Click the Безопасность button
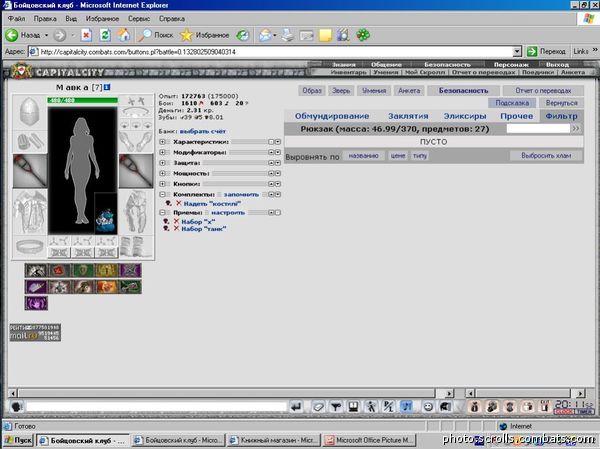Screen dimensions: 600x449 point(463,91)
